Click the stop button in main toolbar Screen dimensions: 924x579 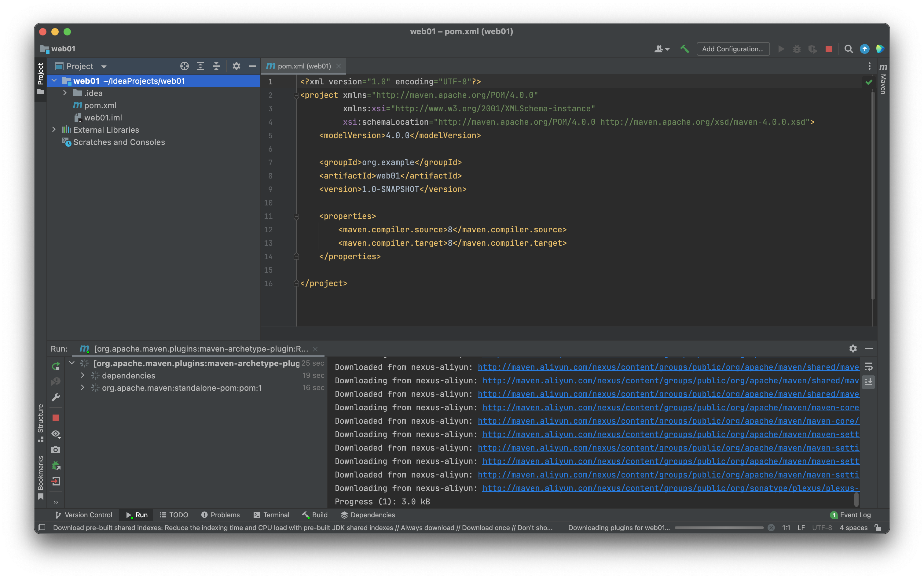tap(829, 49)
